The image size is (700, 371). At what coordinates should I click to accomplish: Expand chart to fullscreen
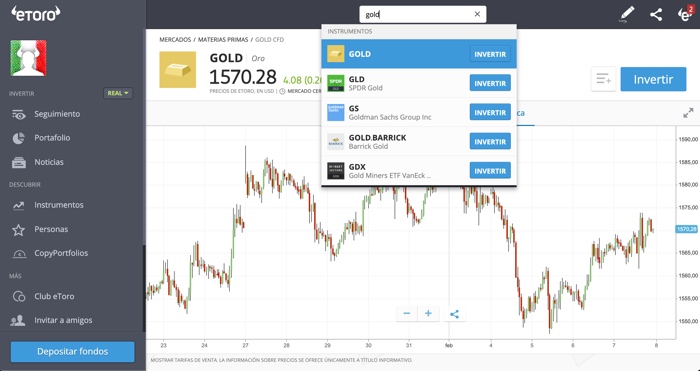point(688,113)
